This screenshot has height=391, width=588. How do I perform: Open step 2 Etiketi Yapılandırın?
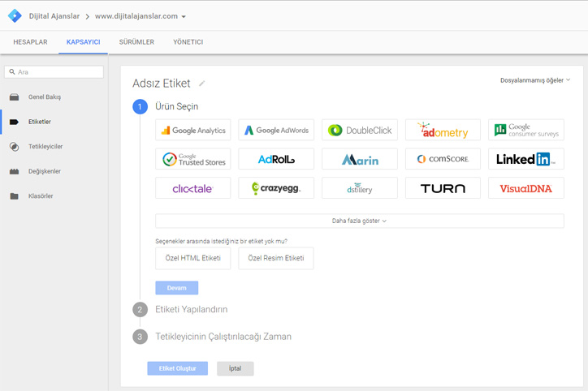click(x=191, y=309)
